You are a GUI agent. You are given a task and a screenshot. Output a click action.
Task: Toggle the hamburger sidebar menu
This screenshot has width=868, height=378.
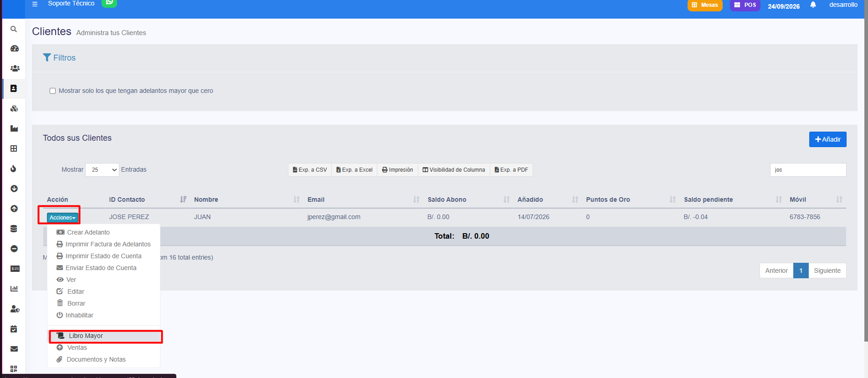click(35, 4)
